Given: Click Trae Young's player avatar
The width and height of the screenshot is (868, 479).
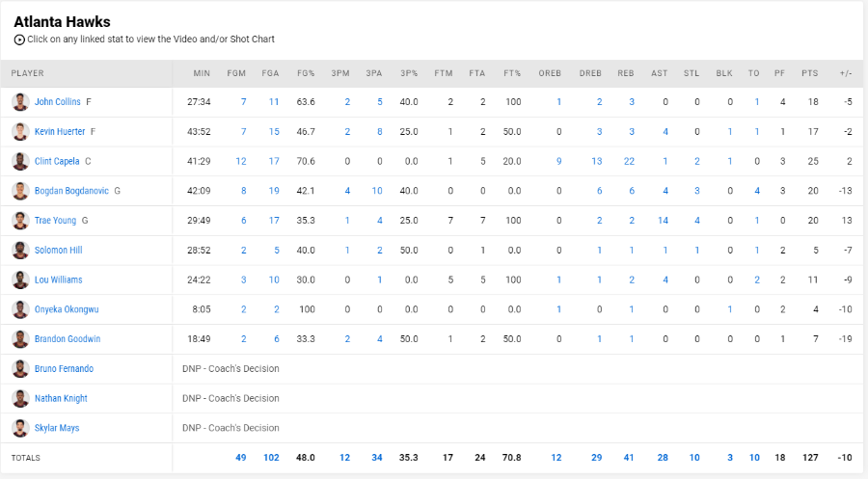Looking at the screenshot, I should point(20,220).
